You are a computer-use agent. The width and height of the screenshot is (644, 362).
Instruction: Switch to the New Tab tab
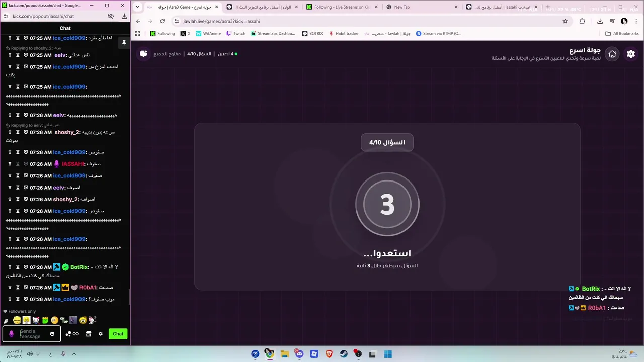click(x=422, y=7)
